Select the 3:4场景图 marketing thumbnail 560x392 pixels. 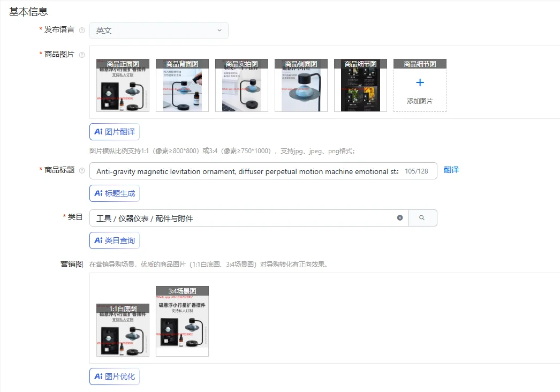click(x=182, y=321)
